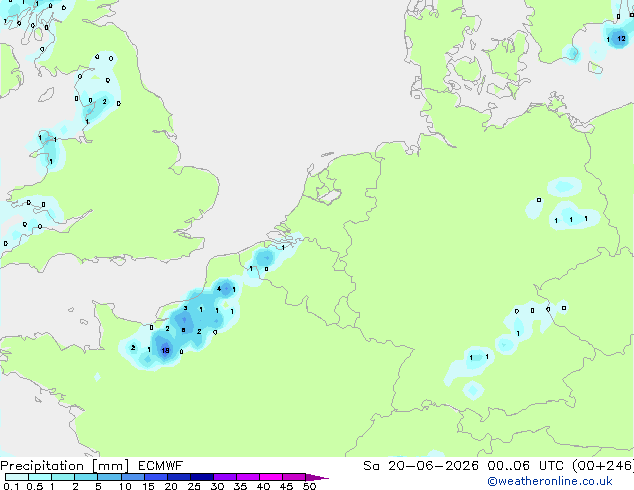Pick the 1–2 mm legend color swatch
This screenshot has height=490, width=634.
[63, 477]
